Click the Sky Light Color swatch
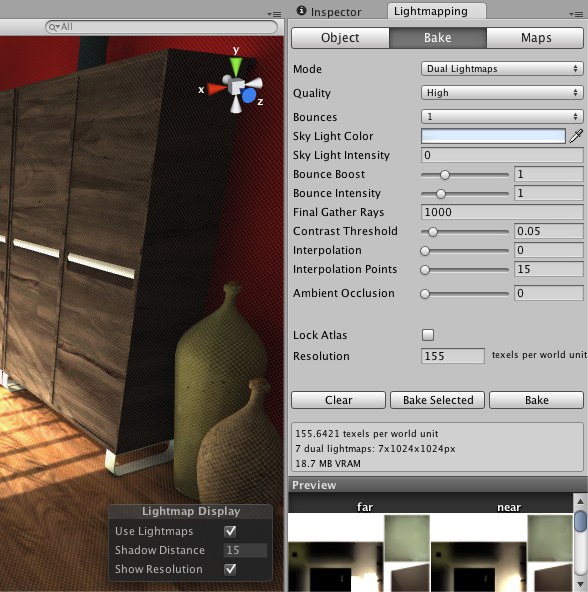This screenshot has width=588, height=592. click(x=493, y=136)
